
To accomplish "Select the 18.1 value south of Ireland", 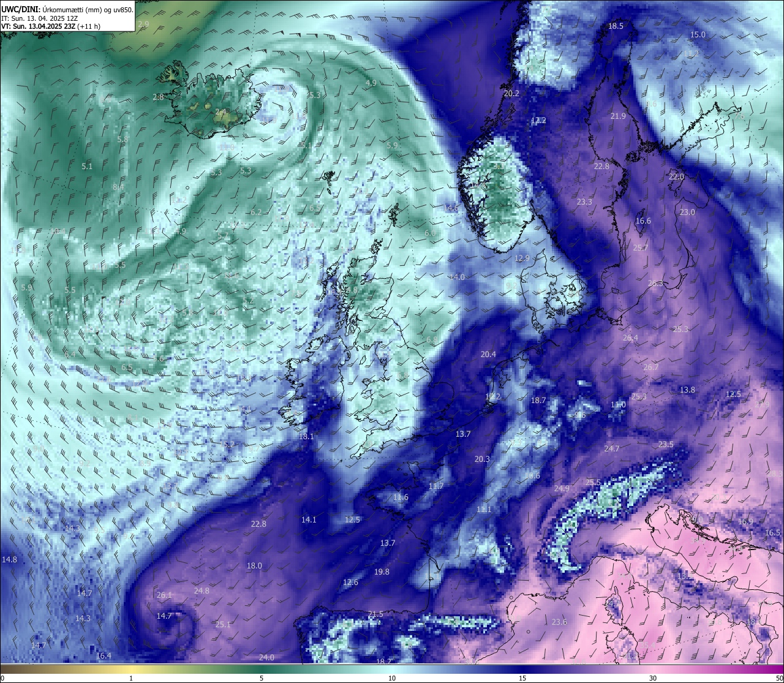I will (x=306, y=436).
